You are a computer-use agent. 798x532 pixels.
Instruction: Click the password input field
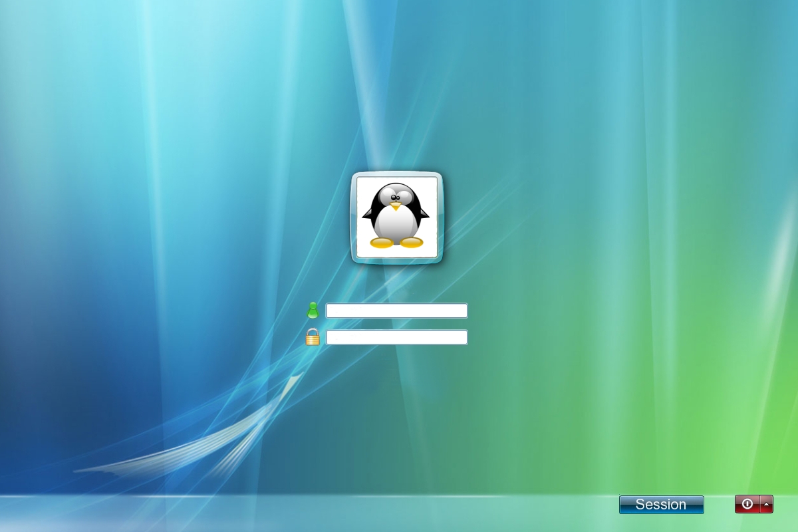tap(396, 337)
